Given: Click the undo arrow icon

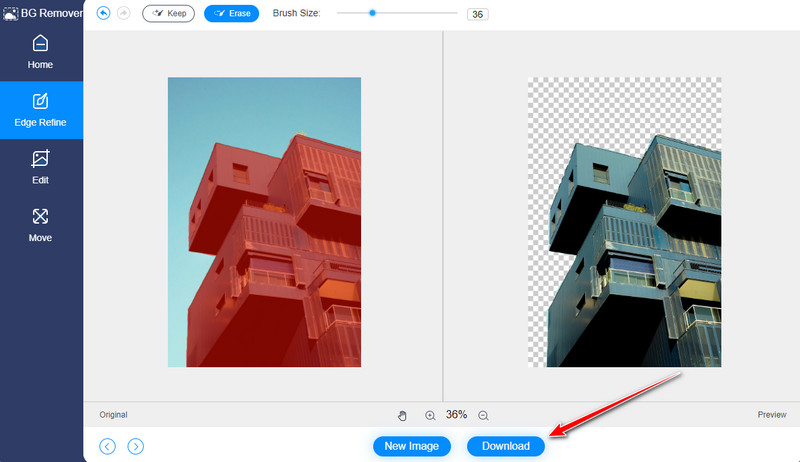Looking at the screenshot, I should click(x=104, y=13).
